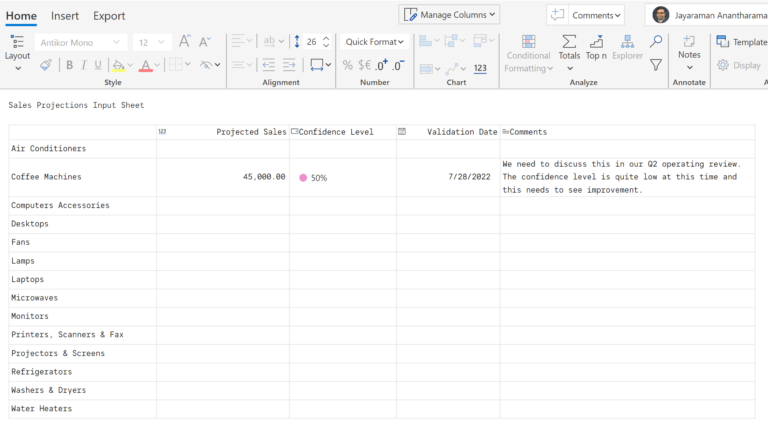Select the Laptops row label
The height and width of the screenshot is (446, 768).
click(x=27, y=280)
